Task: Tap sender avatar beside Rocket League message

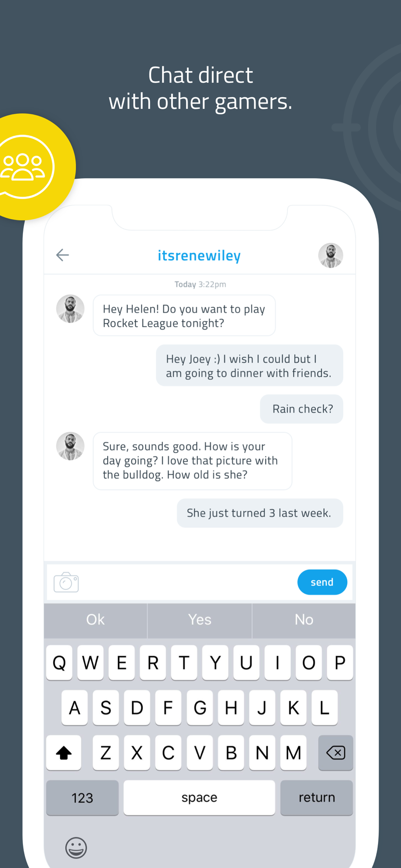Action: click(70, 309)
